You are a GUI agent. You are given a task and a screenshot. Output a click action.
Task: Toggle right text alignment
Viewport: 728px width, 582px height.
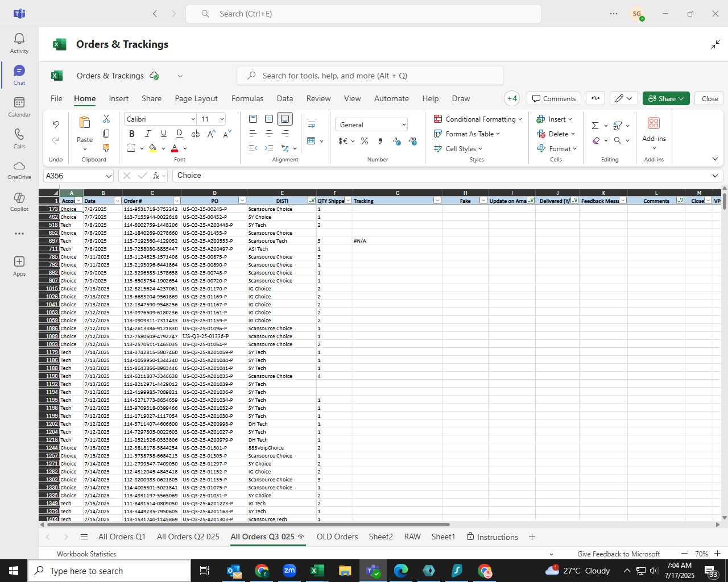coord(285,134)
